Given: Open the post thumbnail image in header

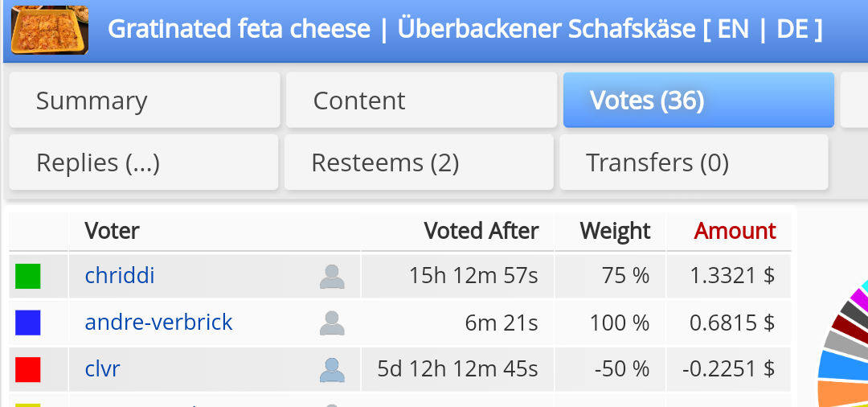Looking at the screenshot, I should tap(50, 30).
